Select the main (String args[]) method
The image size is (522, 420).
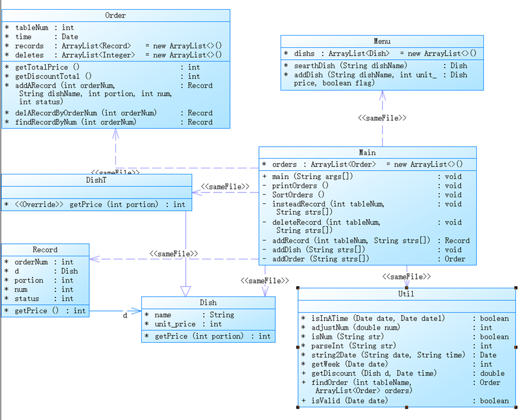[x=362, y=176]
